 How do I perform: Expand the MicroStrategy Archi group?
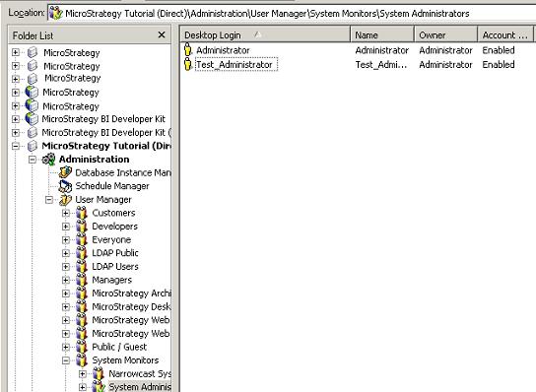coord(66,294)
